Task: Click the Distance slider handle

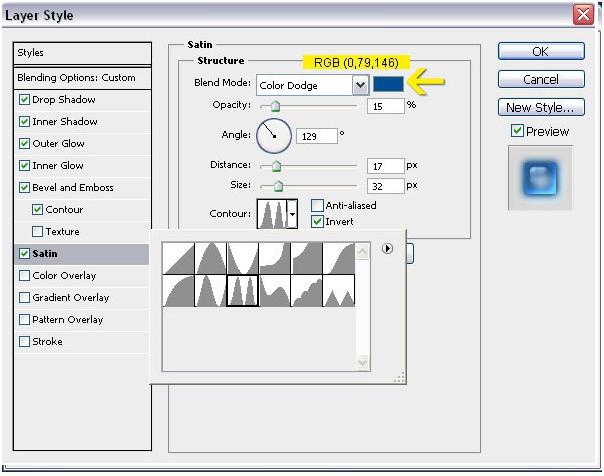Action: point(276,166)
